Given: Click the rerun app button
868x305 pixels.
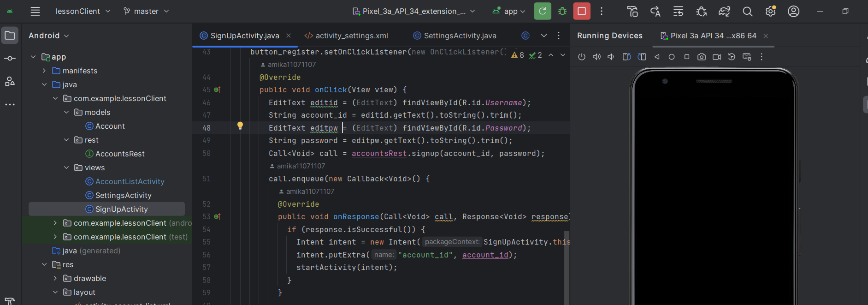Looking at the screenshot, I should (543, 11).
